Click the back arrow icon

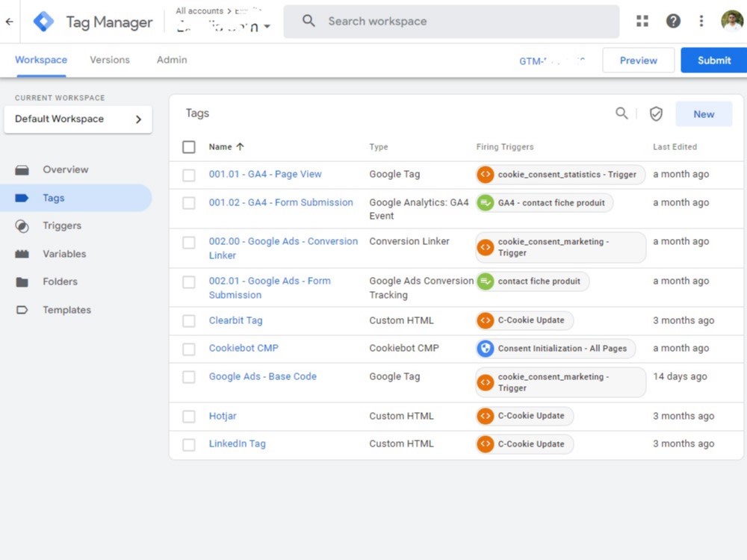coord(10,22)
